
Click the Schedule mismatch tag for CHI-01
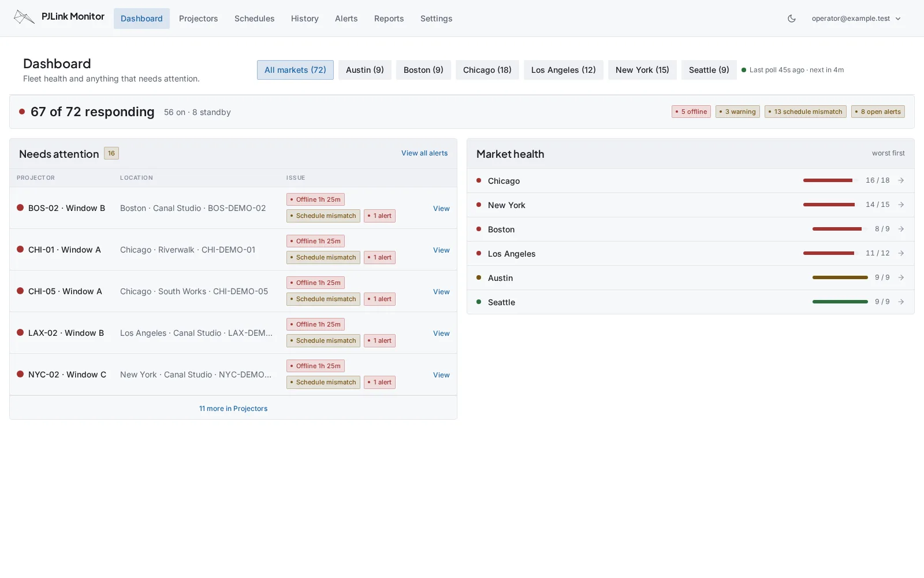323,257
